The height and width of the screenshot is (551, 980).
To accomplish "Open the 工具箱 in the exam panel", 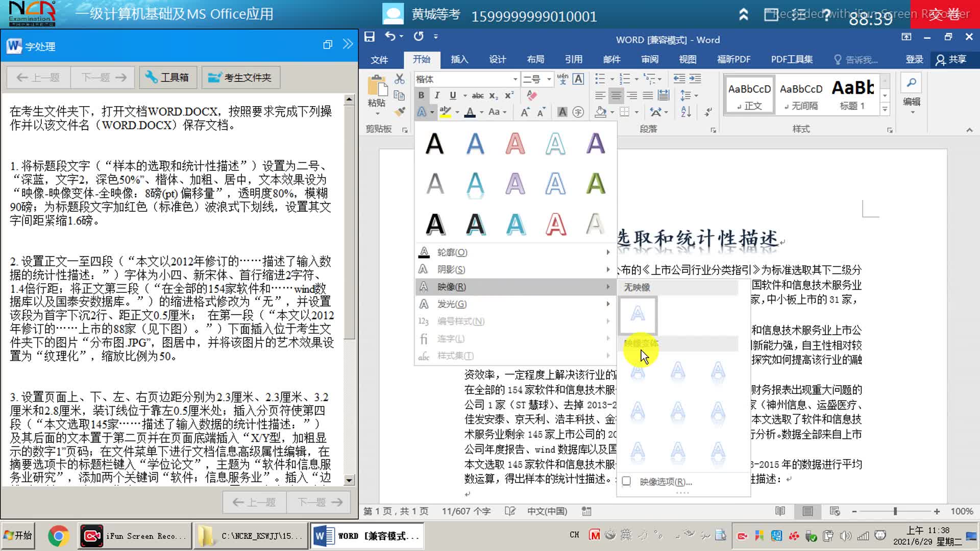I will [168, 77].
